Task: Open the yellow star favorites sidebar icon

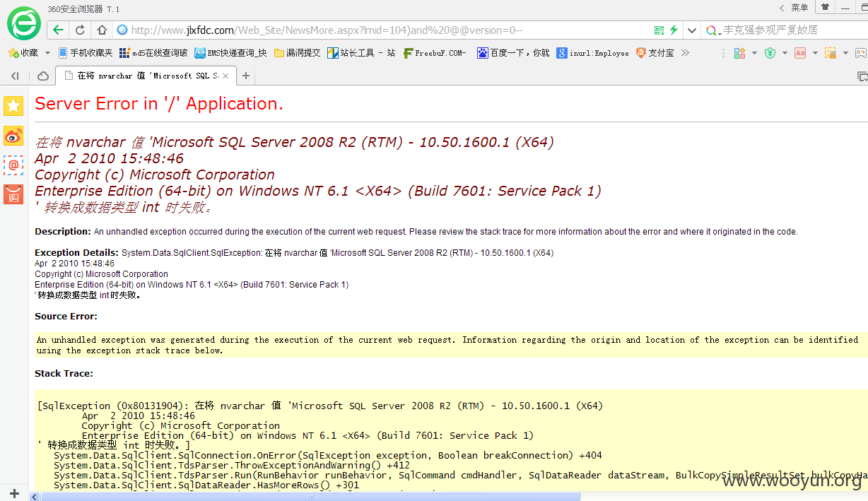Action: (x=13, y=106)
